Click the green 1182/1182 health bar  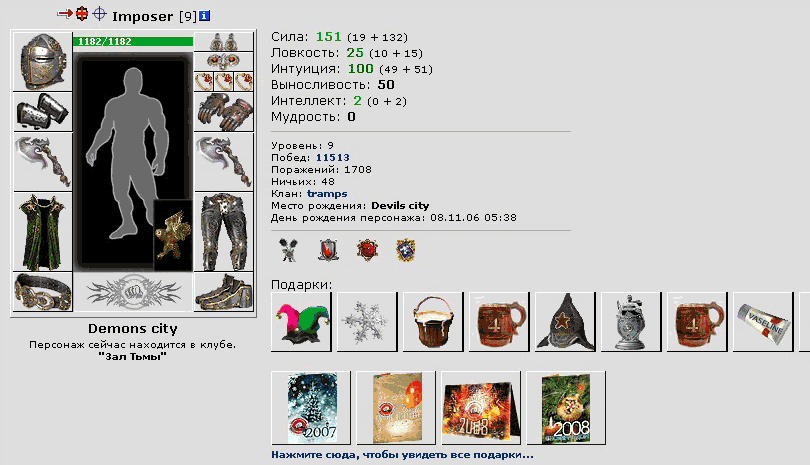coord(133,41)
